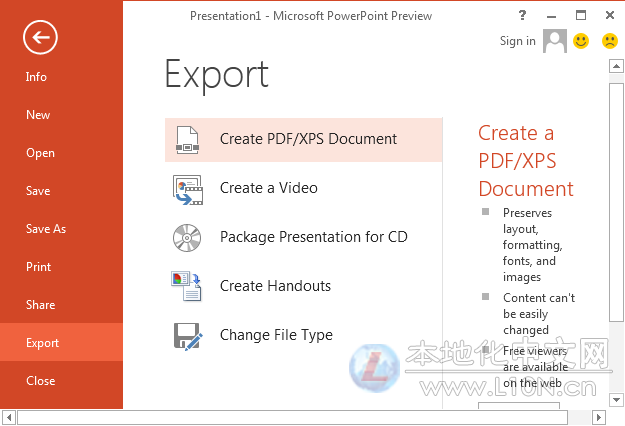Image resolution: width=625 pixels, height=426 pixels.
Task: Click the horizontal scrollbar left arrow
Action: (x=8, y=417)
